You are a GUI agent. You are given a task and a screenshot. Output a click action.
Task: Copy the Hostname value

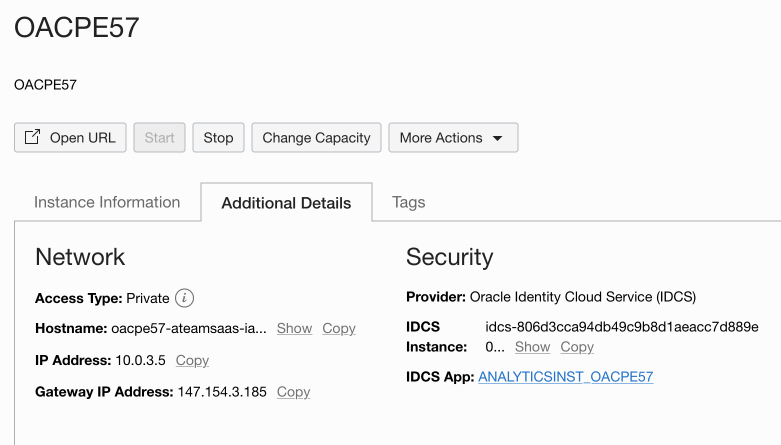pos(339,328)
